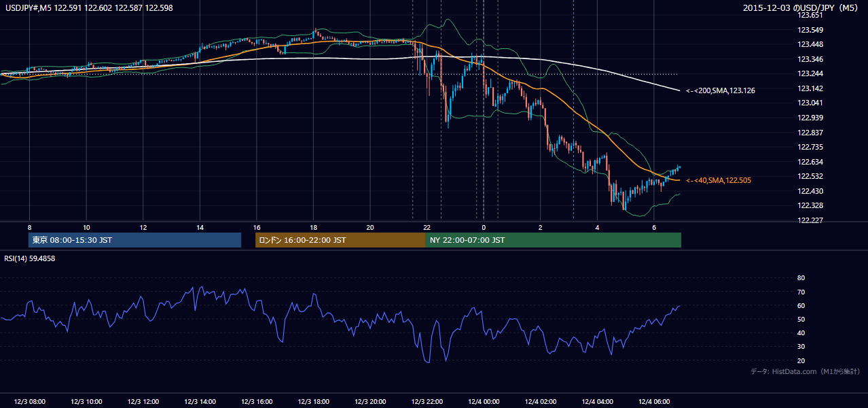Click the RSI 80 level label

(801, 278)
